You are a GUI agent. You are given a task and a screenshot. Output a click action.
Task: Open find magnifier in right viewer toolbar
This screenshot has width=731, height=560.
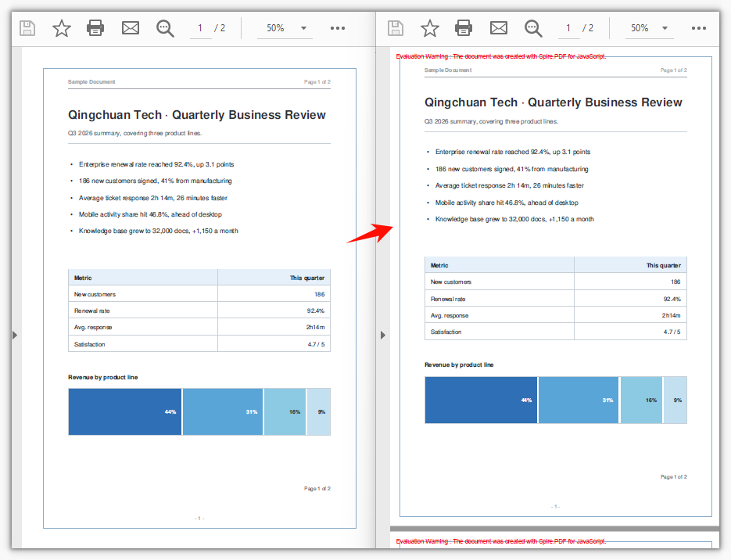pyautogui.click(x=533, y=28)
